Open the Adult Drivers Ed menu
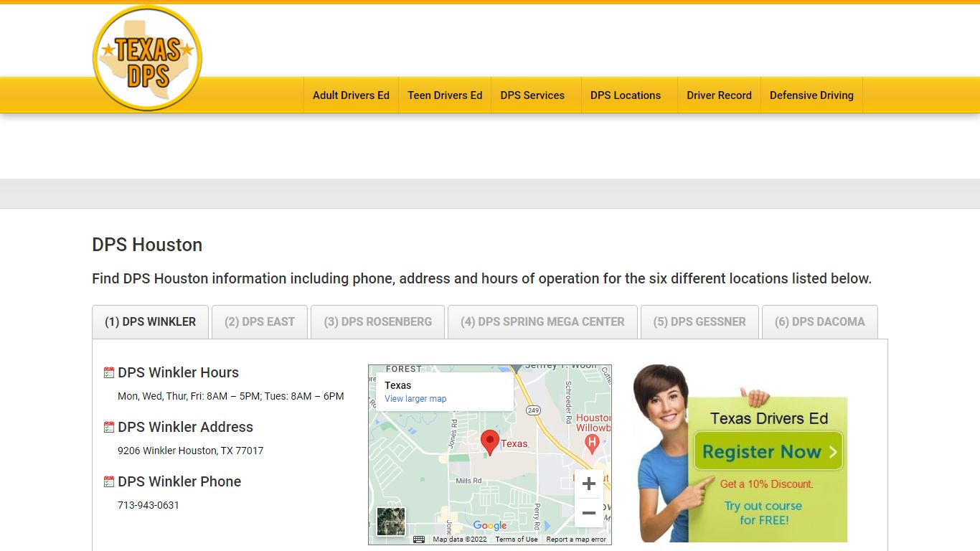980x551 pixels. (x=351, y=95)
